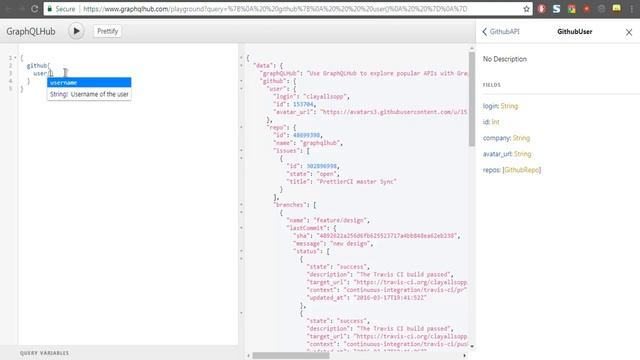The width and height of the screenshot is (640, 360).
Task: Open the multicolor square extension icon
Action: pyautogui.click(x=571, y=9)
